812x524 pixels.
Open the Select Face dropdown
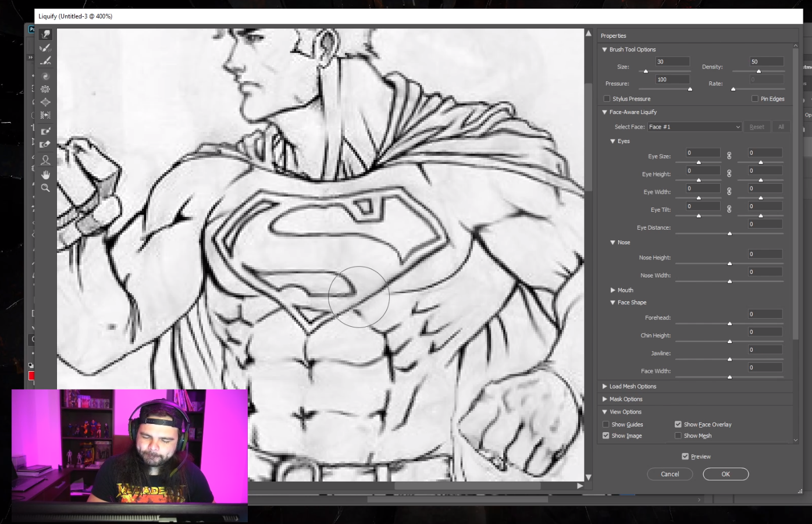tap(695, 127)
